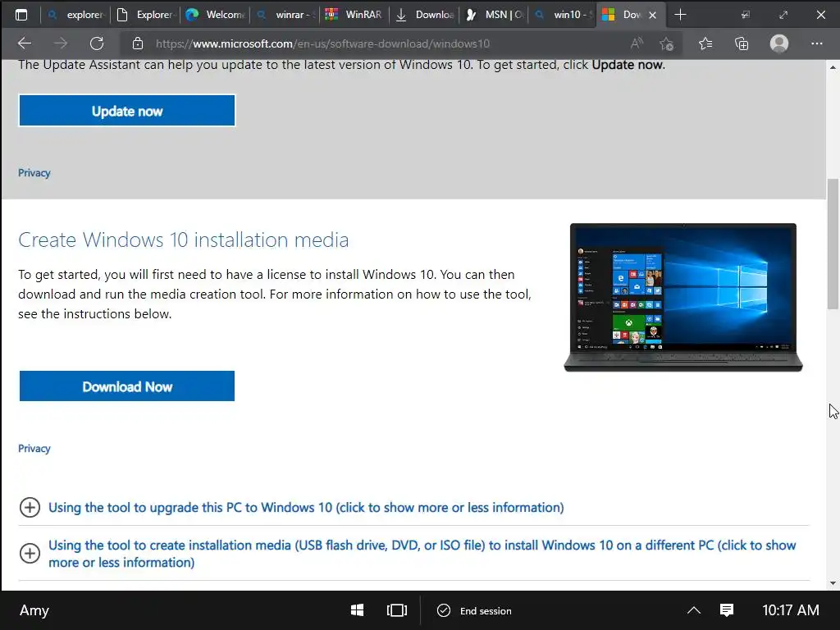840x630 pixels.
Task: Open the browser profile avatar
Action: (x=779, y=43)
